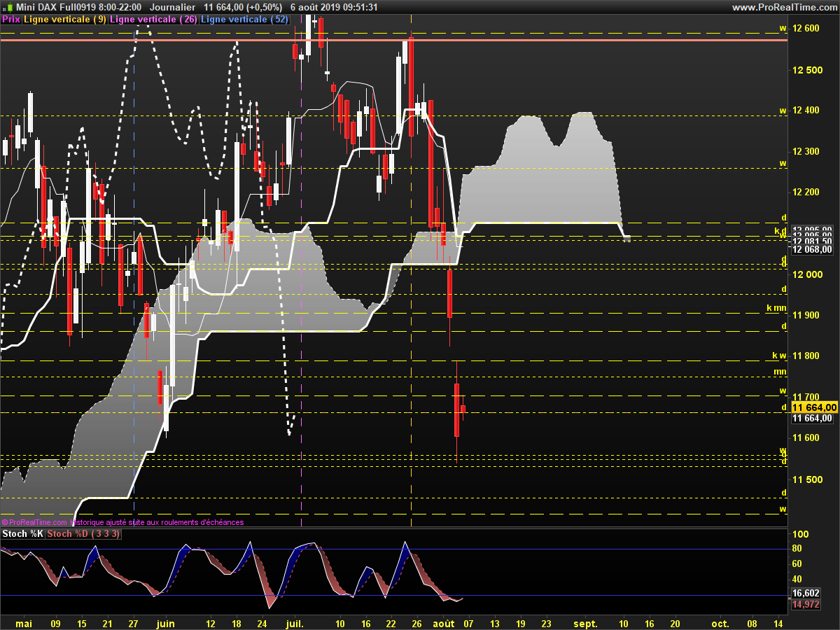Click the 12 081,50 price tag
The height and width of the screenshot is (630, 840).
(813, 241)
